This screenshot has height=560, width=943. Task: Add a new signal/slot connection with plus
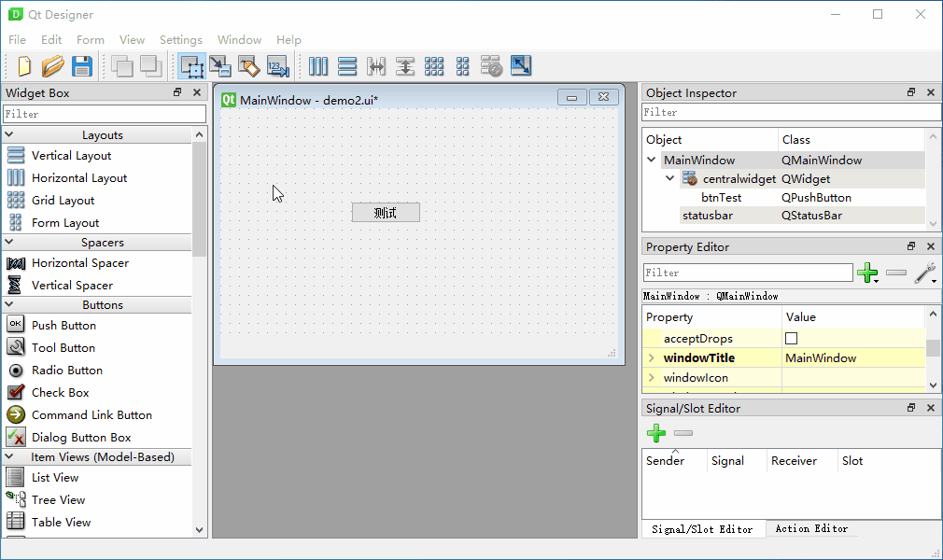click(x=656, y=433)
